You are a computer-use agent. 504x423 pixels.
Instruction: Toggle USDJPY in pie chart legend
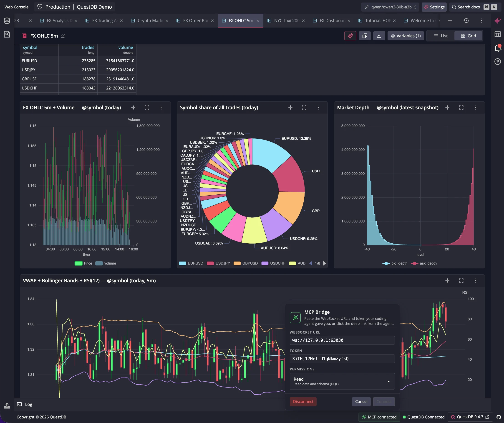[x=218, y=263]
